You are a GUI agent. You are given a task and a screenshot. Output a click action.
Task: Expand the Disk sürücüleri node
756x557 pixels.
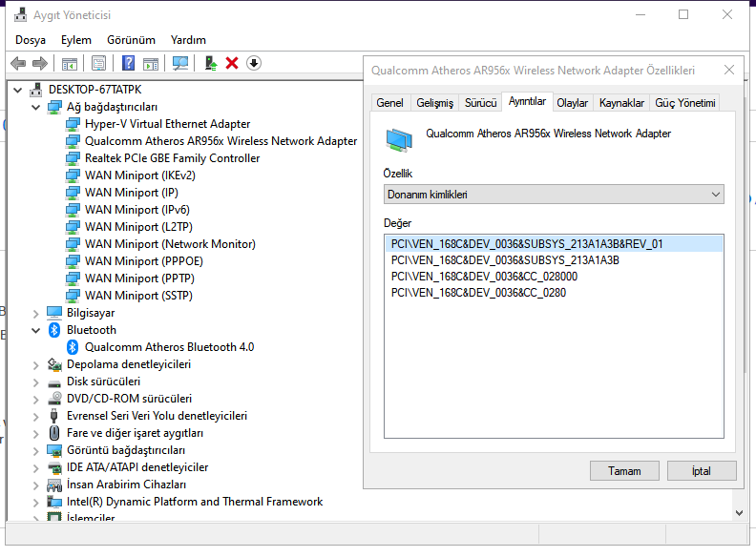(x=36, y=382)
